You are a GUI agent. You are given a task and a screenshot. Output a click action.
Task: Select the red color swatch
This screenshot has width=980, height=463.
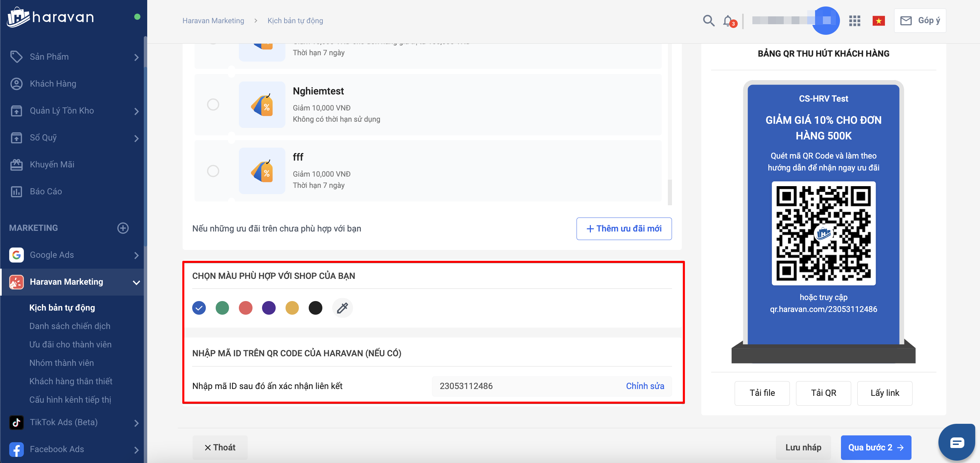pos(245,308)
